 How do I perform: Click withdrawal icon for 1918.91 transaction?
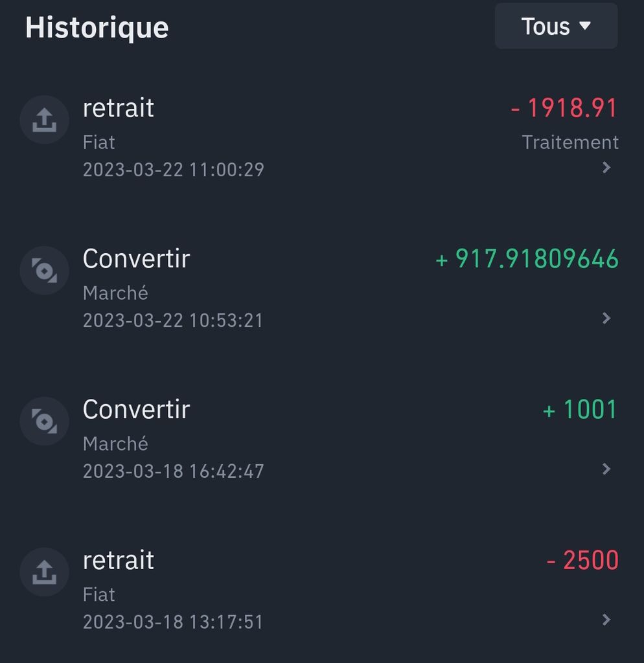pos(44,120)
